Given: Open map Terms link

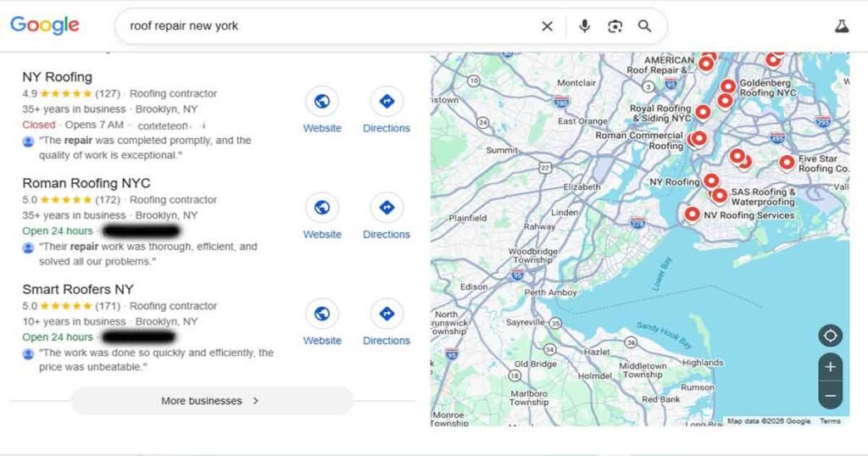Looking at the screenshot, I should coord(830,421).
